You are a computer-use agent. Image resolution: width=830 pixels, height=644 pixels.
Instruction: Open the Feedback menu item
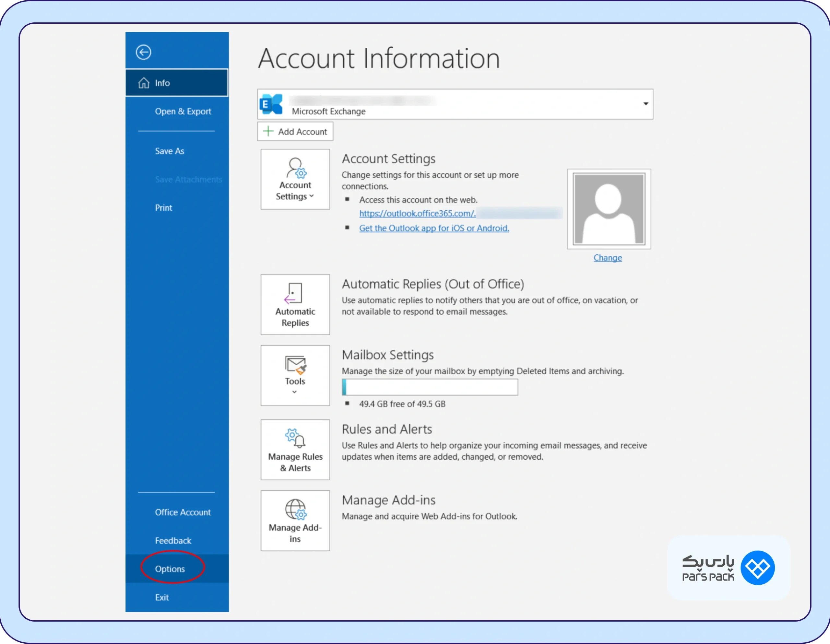pyautogui.click(x=173, y=541)
